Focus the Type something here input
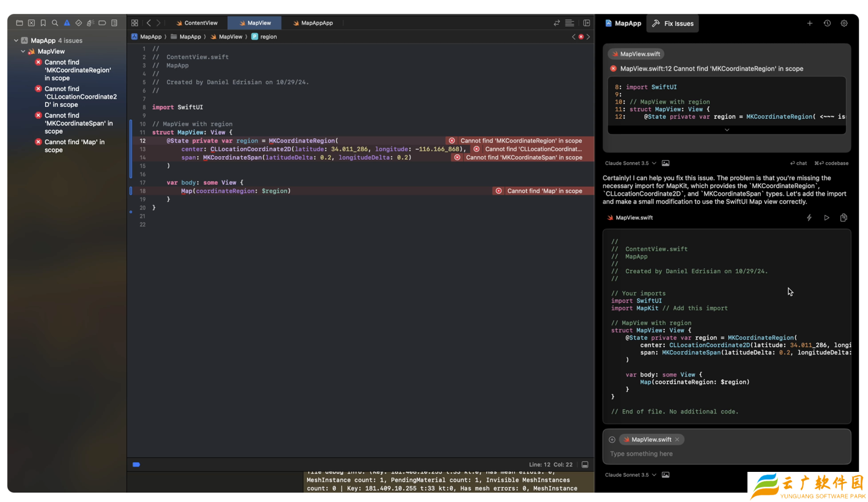 (726, 454)
